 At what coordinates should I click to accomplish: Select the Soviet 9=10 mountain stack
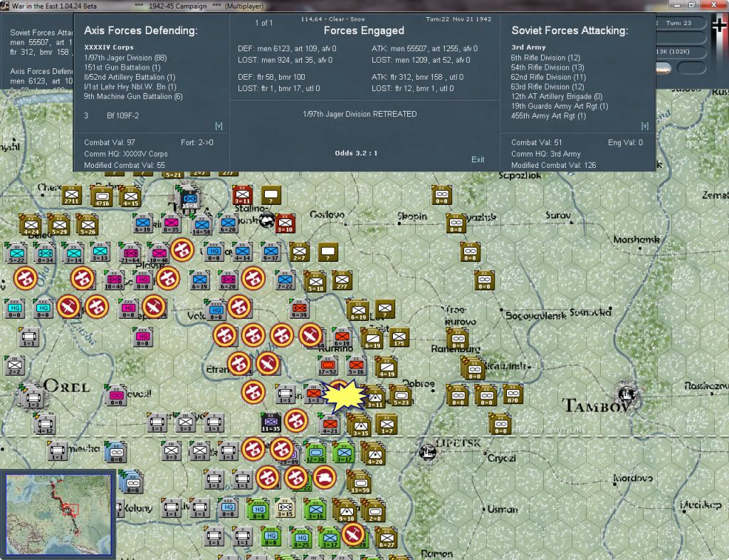(345, 511)
